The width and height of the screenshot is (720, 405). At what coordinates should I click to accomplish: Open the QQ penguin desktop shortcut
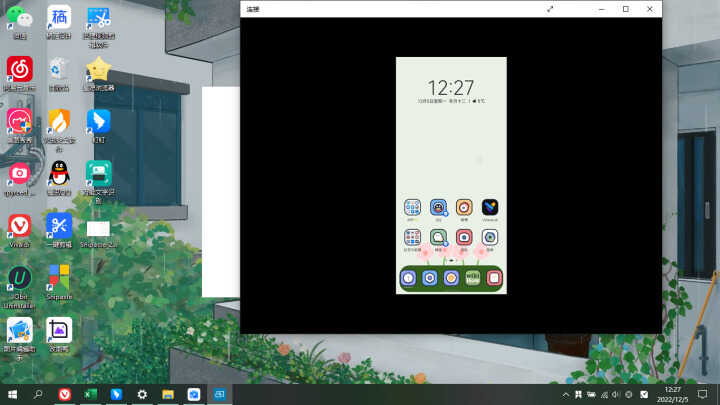(59, 178)
